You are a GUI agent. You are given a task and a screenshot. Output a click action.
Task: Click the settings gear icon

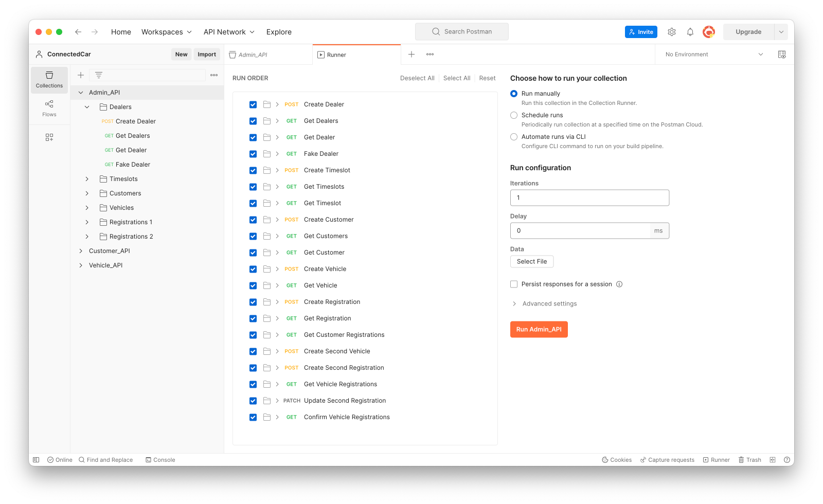(672, 32)
